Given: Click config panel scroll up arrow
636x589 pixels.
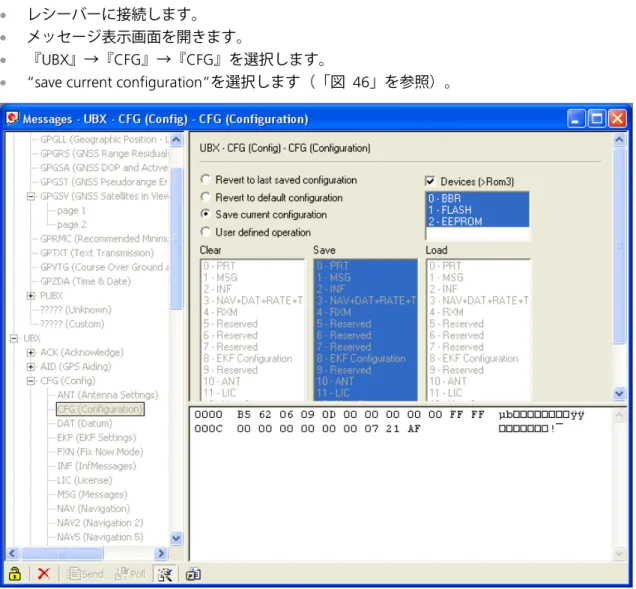Looking at the screenshot, I should coord(619,140).
